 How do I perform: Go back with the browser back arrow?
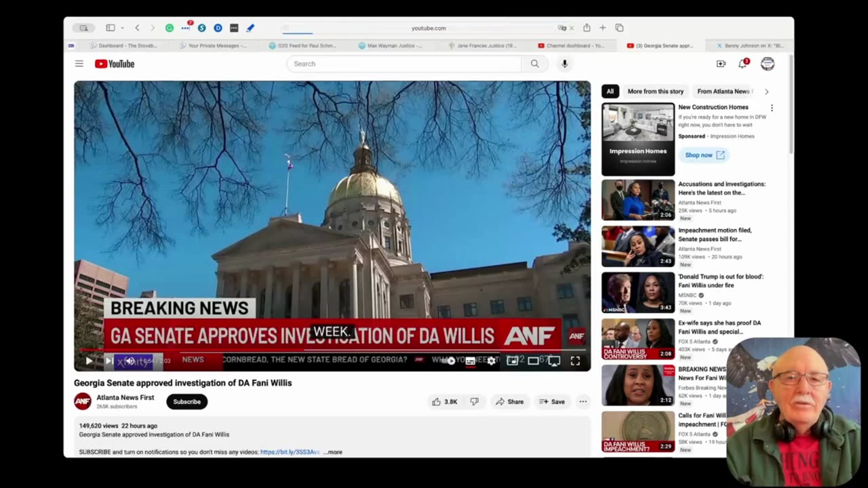coord(137,28)
